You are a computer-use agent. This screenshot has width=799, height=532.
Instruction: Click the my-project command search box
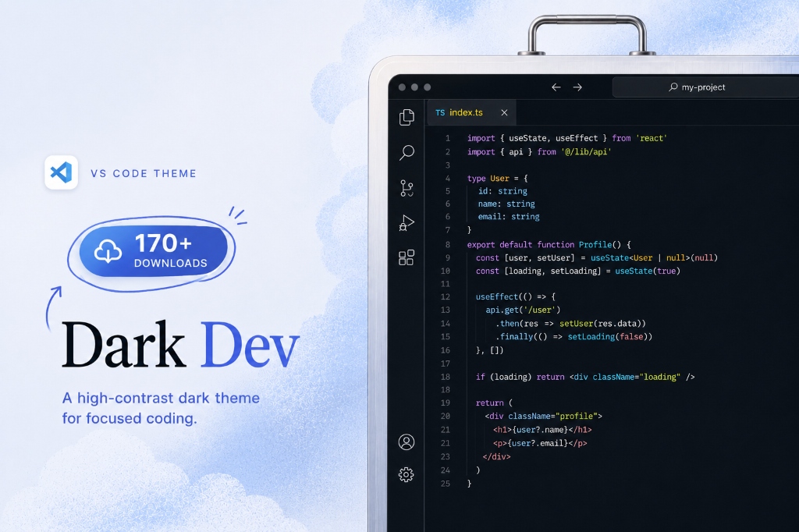705,87
